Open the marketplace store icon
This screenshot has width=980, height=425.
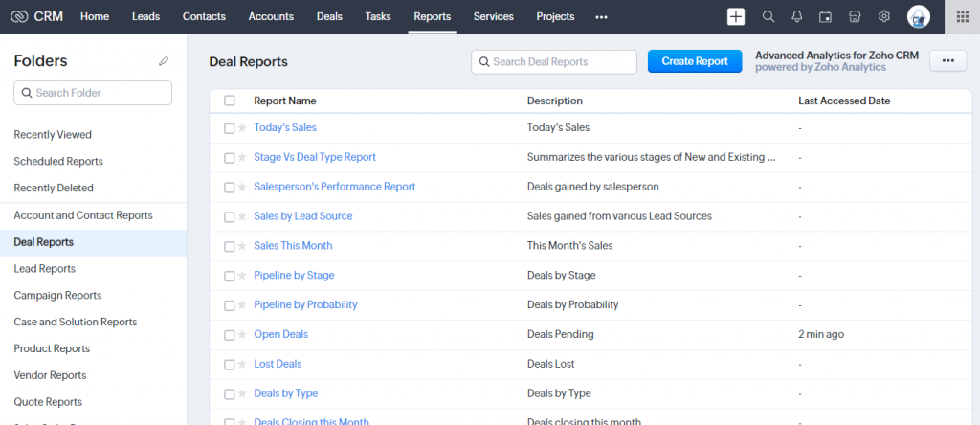pyautogui.click(x=855, y=17)
